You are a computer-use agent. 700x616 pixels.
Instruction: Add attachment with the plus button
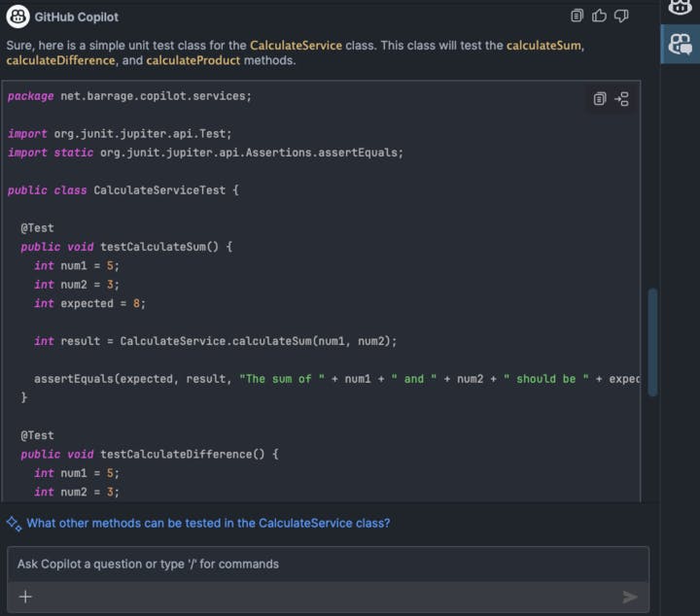pyautogui.click(x=26, y=597)
